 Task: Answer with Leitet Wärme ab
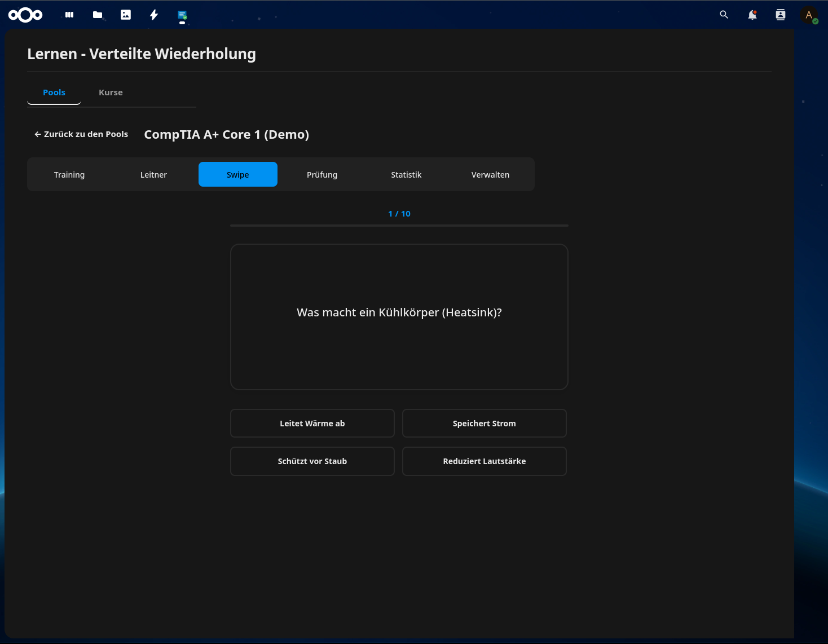[x=312, y=423]
